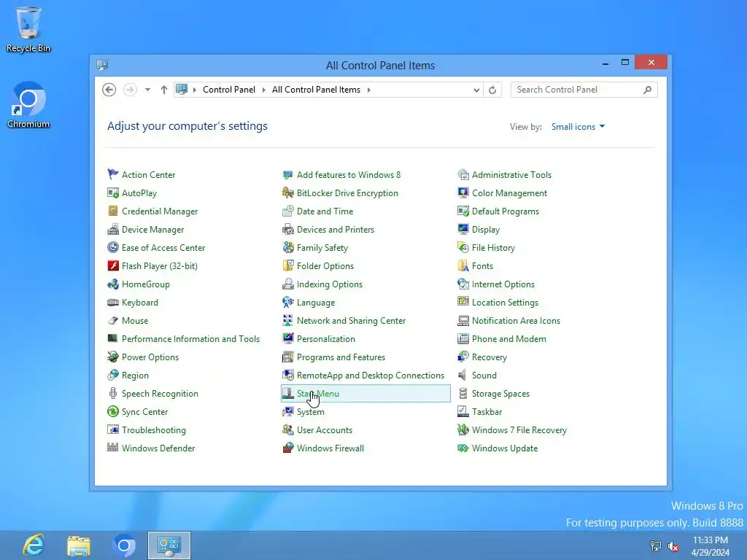Click the HomeGroup icon
The height and width of the screenshot is (560, 747).
click(113, 284)
